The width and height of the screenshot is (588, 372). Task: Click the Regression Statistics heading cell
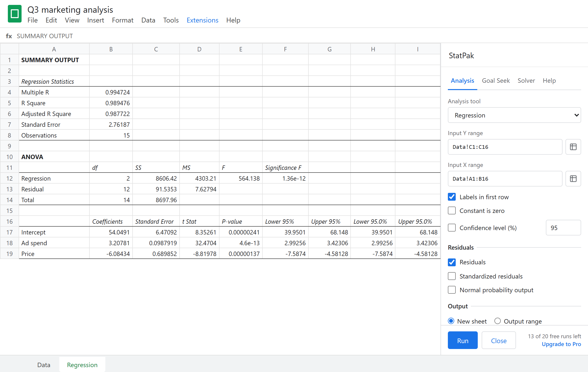pyautogui.click(x=54, y=81)
